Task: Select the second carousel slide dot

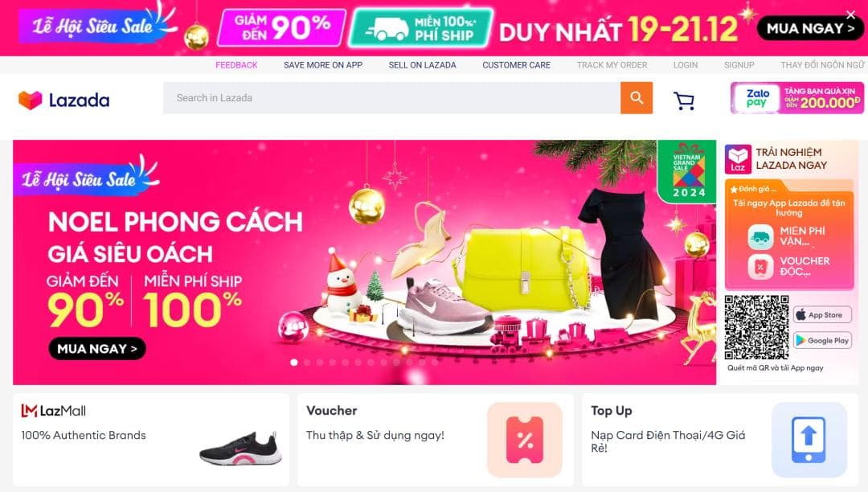Action: (x=307, y=363)
